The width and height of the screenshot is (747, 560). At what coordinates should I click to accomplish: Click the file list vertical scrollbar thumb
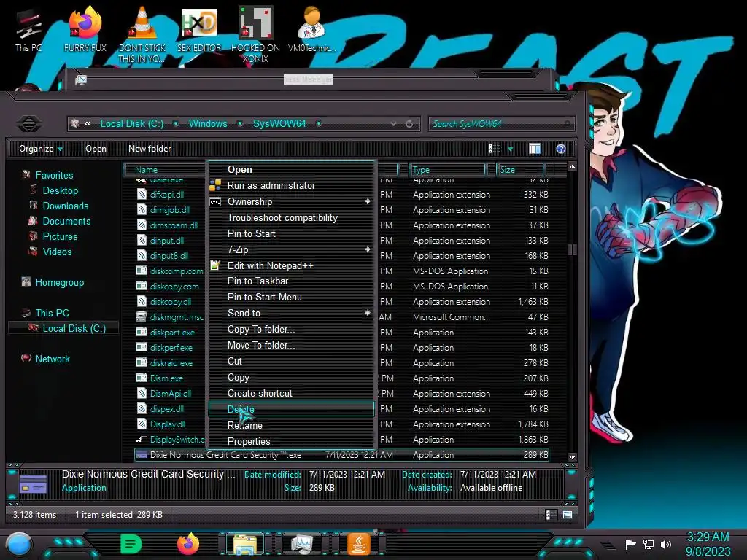point(572,249)
